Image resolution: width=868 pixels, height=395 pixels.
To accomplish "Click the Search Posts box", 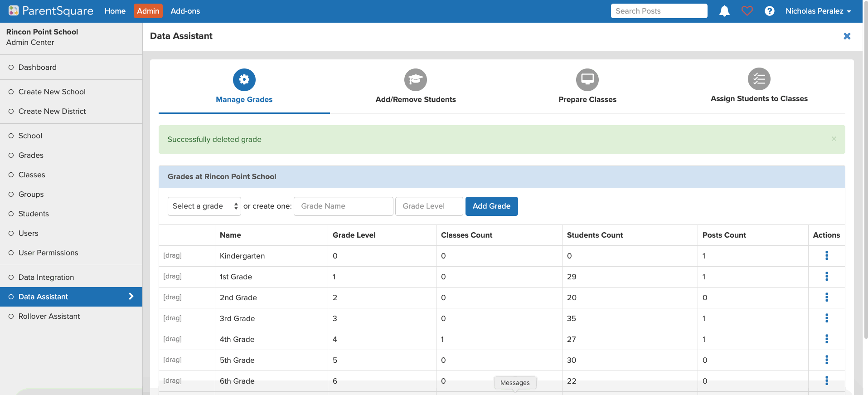I will [x=659, y=11].
